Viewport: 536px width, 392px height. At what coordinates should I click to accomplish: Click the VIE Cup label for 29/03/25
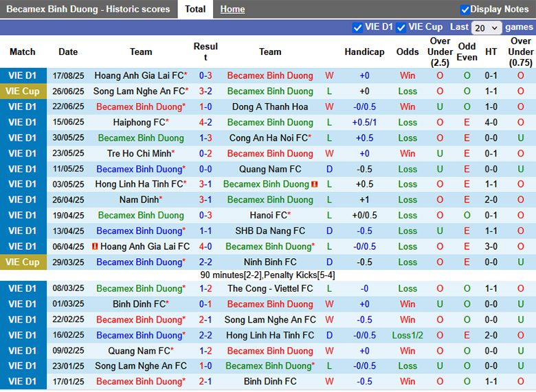[x=23, y=262]
